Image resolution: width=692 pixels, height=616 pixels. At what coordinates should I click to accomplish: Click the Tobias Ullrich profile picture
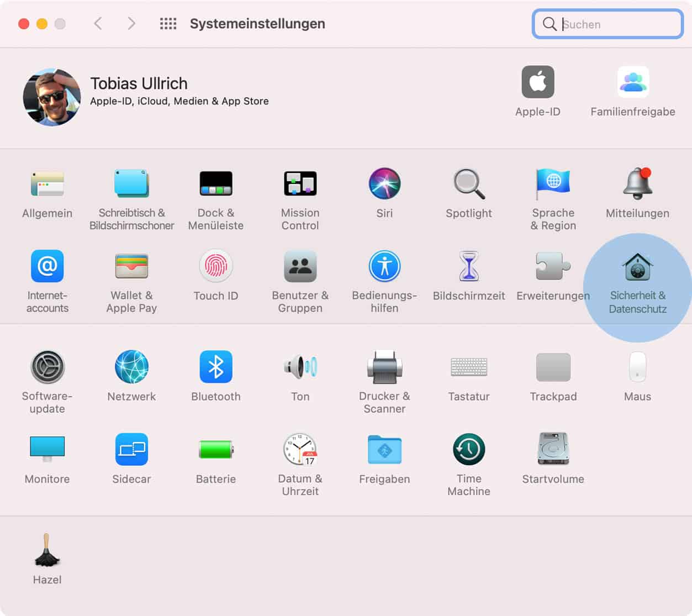coord(52,97)
